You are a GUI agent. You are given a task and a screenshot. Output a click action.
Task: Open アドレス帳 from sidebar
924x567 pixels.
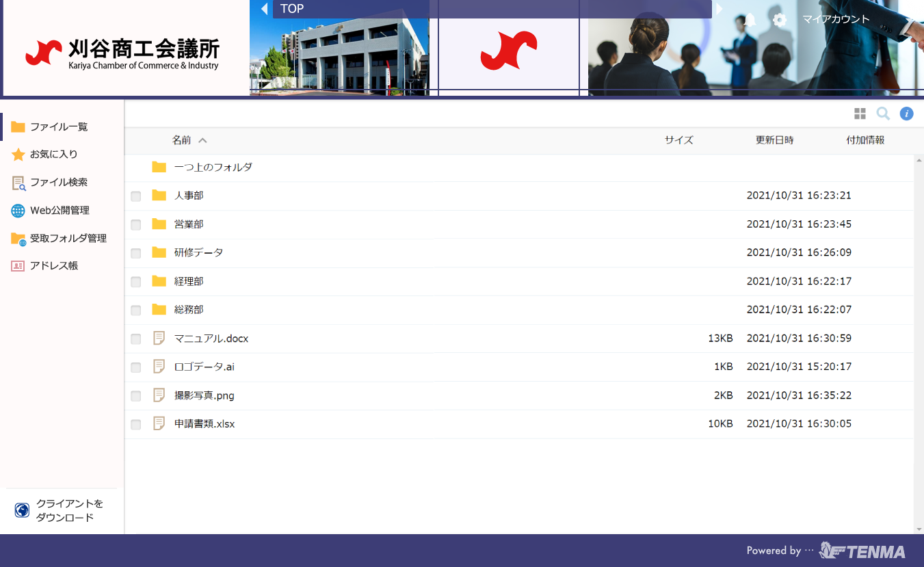(53, 266)
